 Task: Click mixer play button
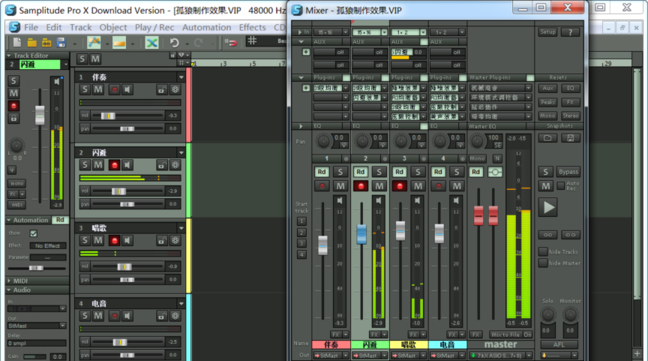548,207
